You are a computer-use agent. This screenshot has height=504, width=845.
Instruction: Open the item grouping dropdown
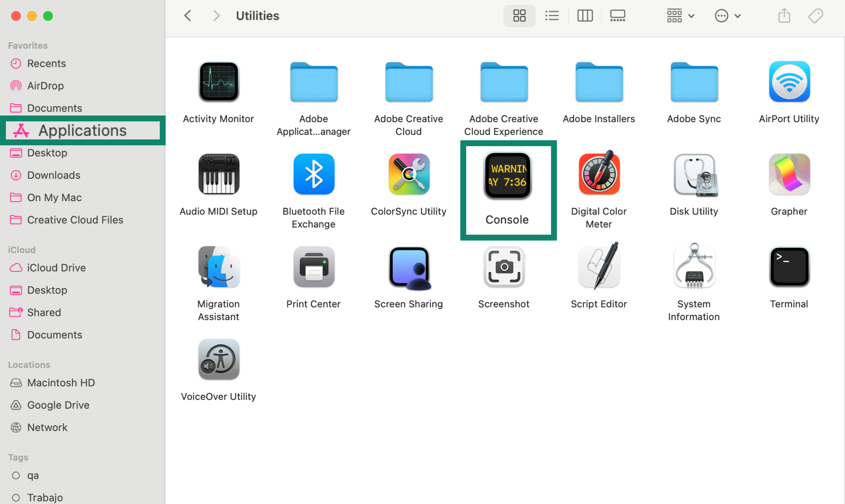tap(679, 16)
